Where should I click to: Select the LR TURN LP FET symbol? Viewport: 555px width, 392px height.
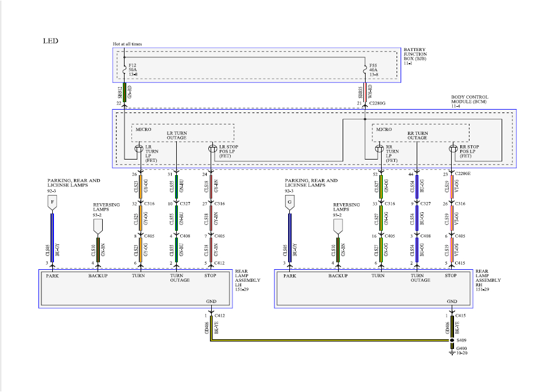coord(139,149)
